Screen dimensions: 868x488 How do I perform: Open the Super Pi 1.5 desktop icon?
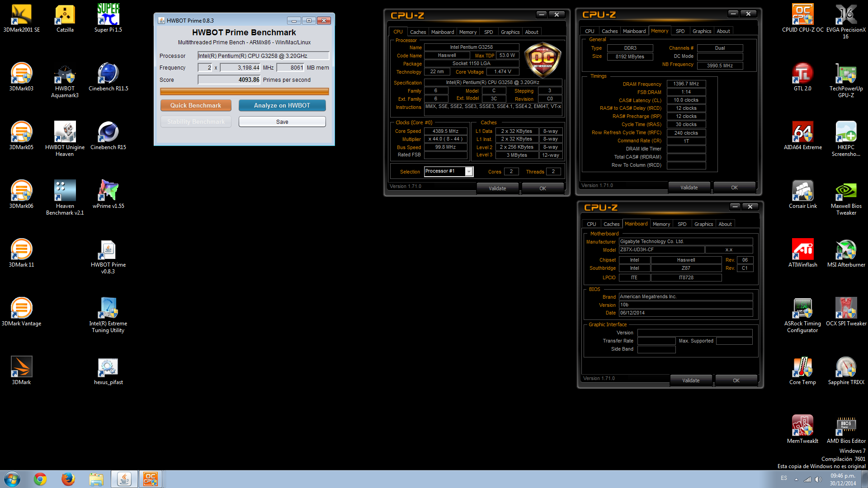(x=108, y=18)
